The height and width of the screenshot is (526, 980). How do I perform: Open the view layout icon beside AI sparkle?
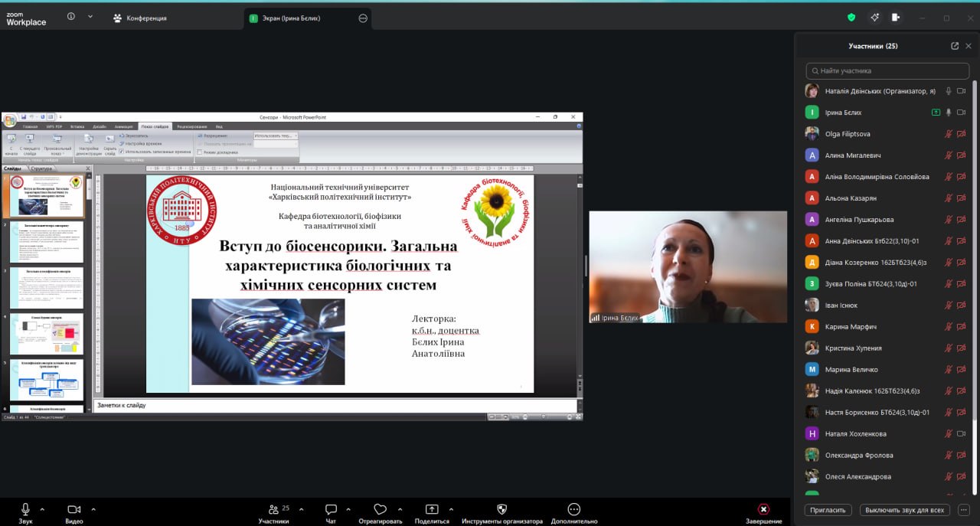click(896, 17)
